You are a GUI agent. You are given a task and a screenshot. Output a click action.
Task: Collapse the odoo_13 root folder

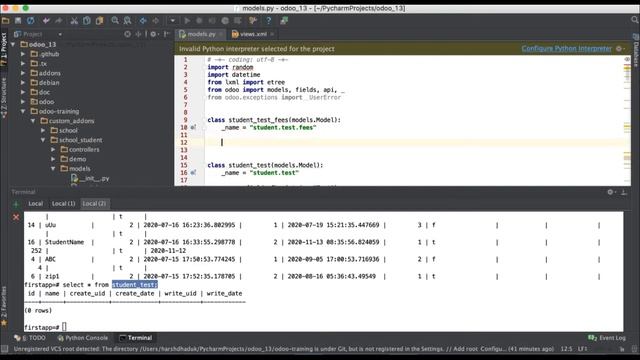point(13,44)
